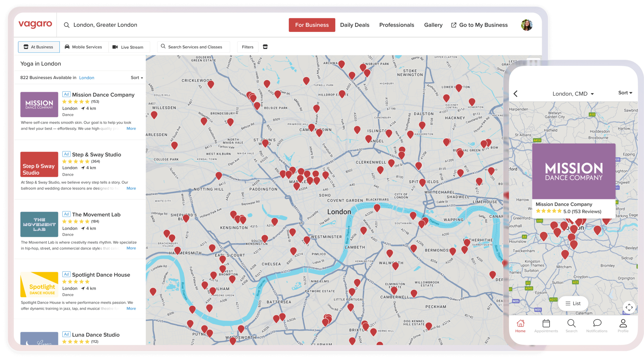Image resolution: width=644 pixels, height=360 pixels.
Task: Click the Yoga in London heading
Action: pyautogui.click(x=40, y=64)
